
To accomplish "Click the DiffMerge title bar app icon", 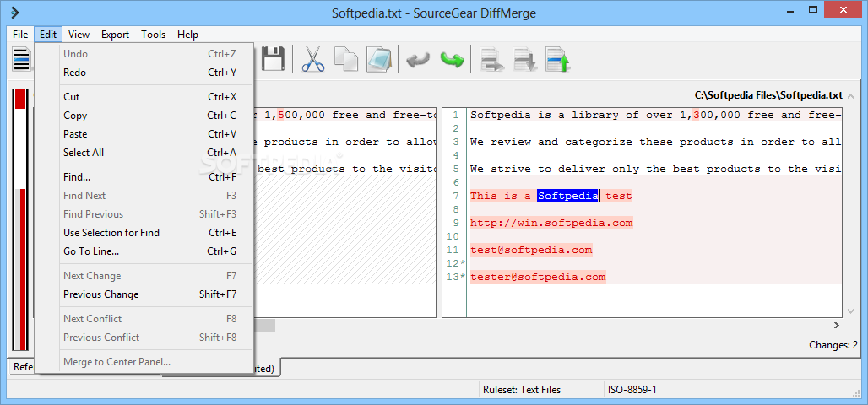I will tap(15, 12).
